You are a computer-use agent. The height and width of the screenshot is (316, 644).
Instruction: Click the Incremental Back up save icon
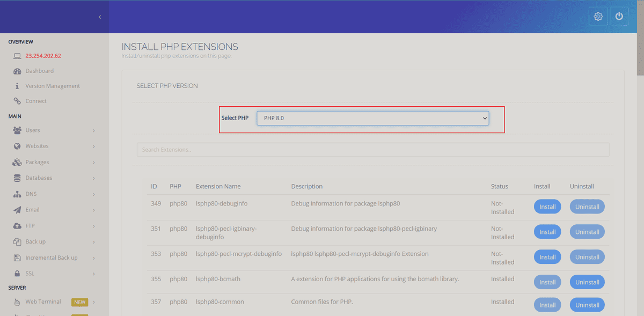[17, 258]
